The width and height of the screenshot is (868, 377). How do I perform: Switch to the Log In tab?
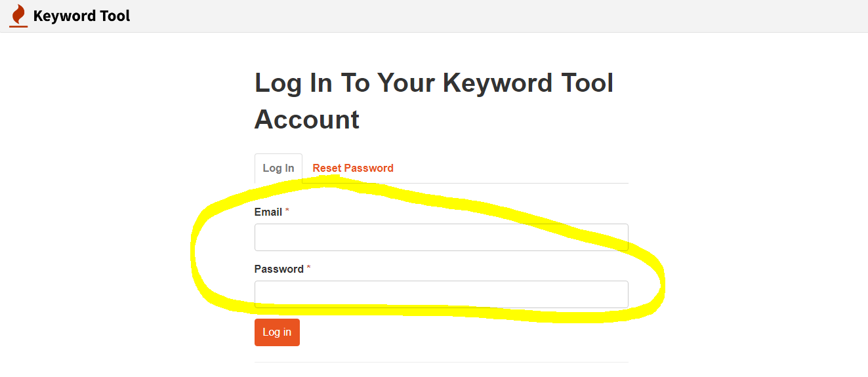pyautogui.click(x=278, y=169)
